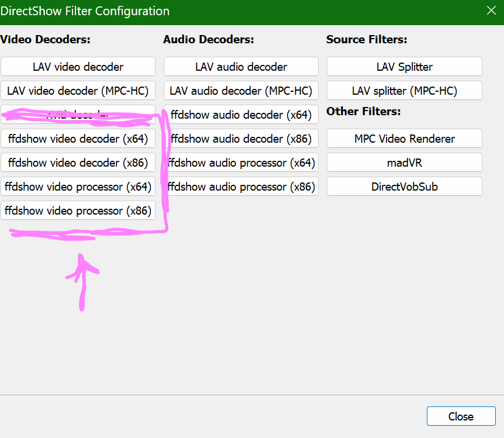The width and height of the screenshot is (504, 438).
Task: Configure DirectVobSub filter
Action: tap(405, 187)
